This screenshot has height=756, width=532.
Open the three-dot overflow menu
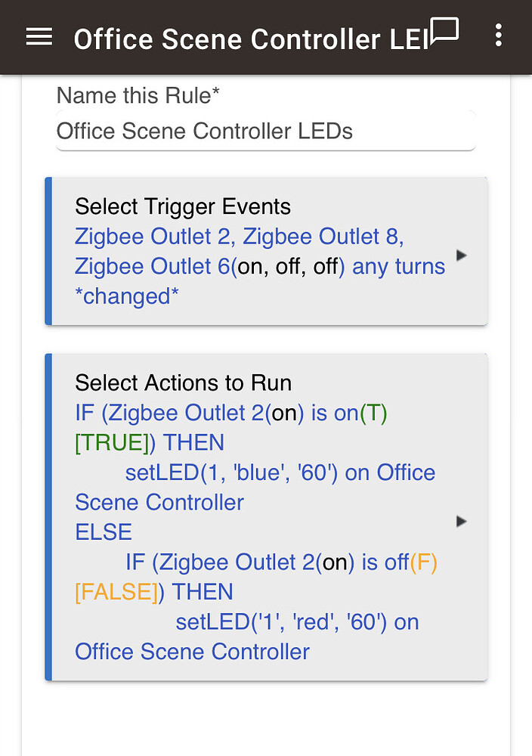click(x=498, y=35)
